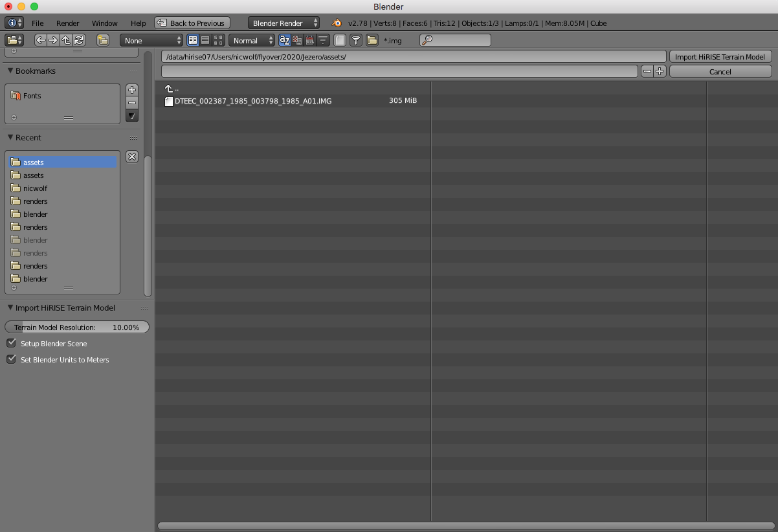The height and width of the screenshot is (532, 778).
Task: Sort files alphabetically
Action: click(x=285, y=40)
